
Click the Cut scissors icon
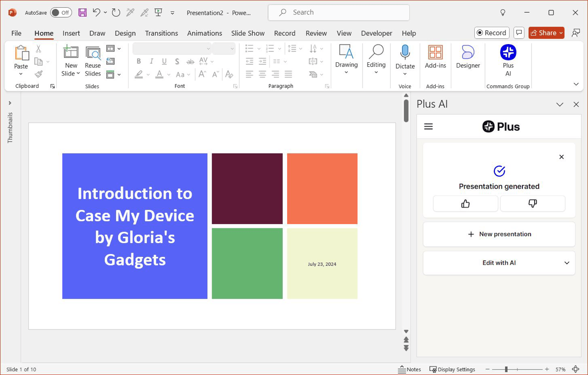pos(39,49)
